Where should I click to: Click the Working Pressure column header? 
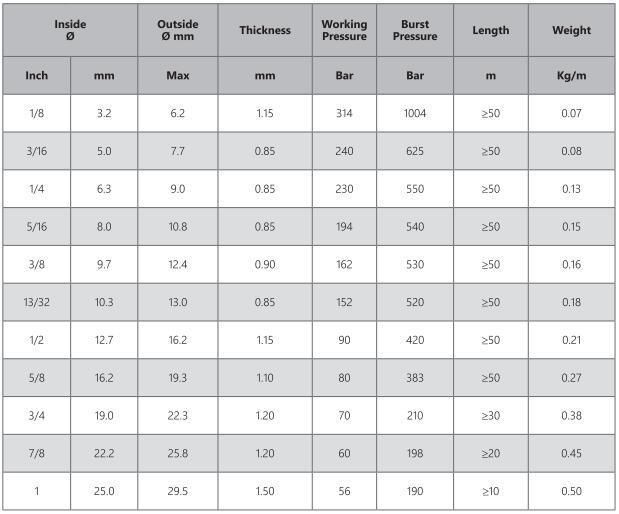(x=344, y=30)
